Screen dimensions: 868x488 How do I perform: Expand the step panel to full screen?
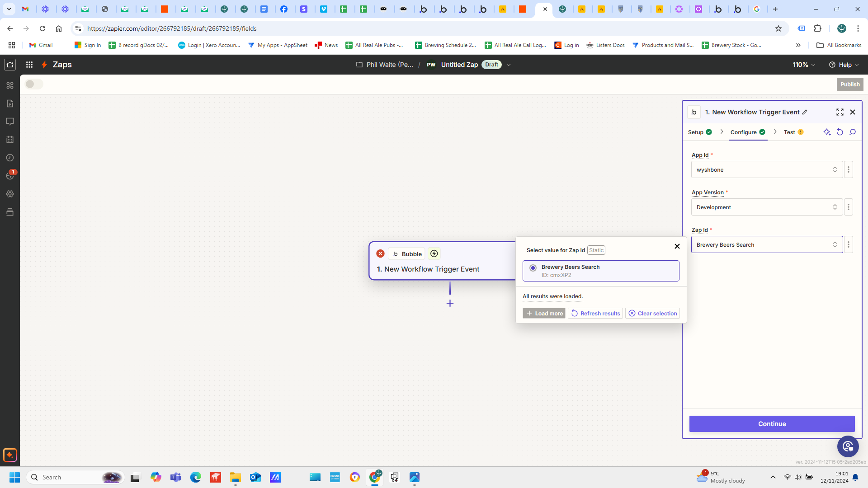tap(840, 112)
